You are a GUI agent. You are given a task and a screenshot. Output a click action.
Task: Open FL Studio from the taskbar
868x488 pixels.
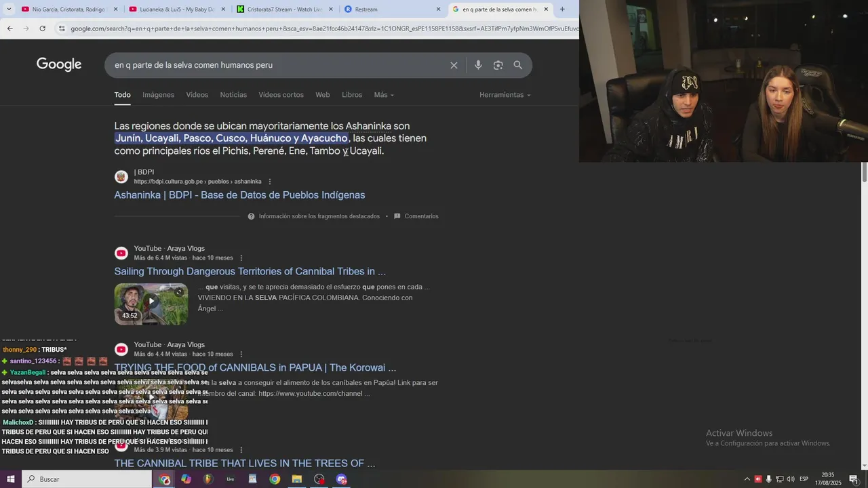(x=208, y=479)
